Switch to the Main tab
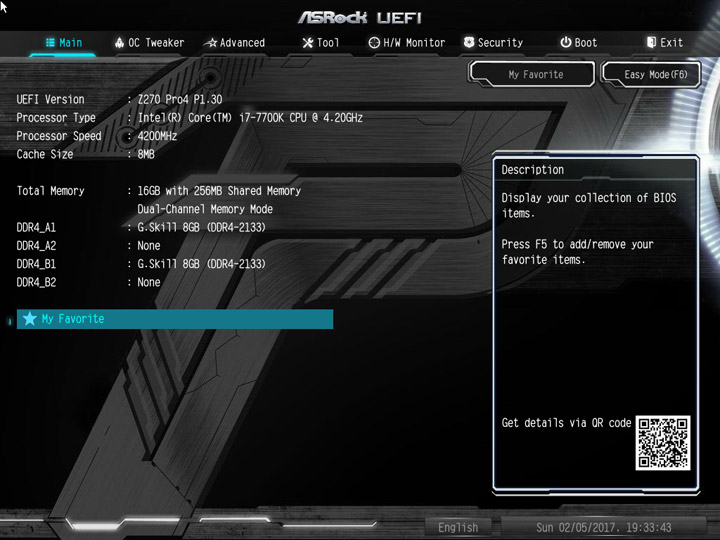 pyautogui.click(x=64, y=43)
